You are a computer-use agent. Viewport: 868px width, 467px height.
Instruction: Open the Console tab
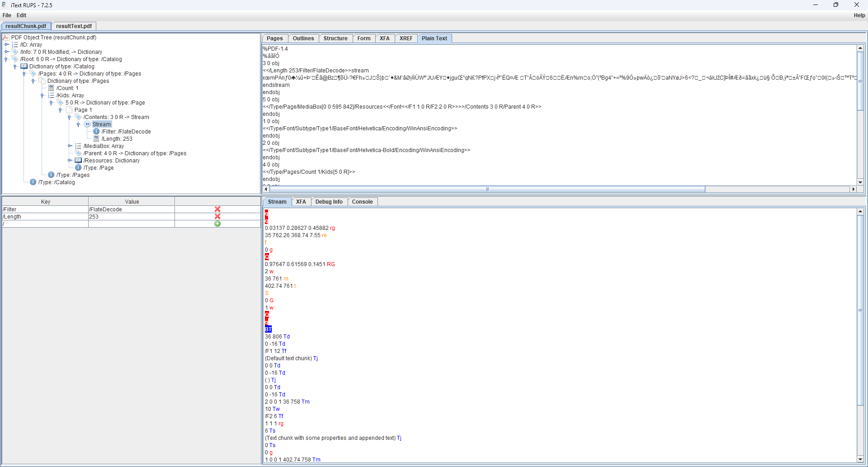click(x=363, y=201)
